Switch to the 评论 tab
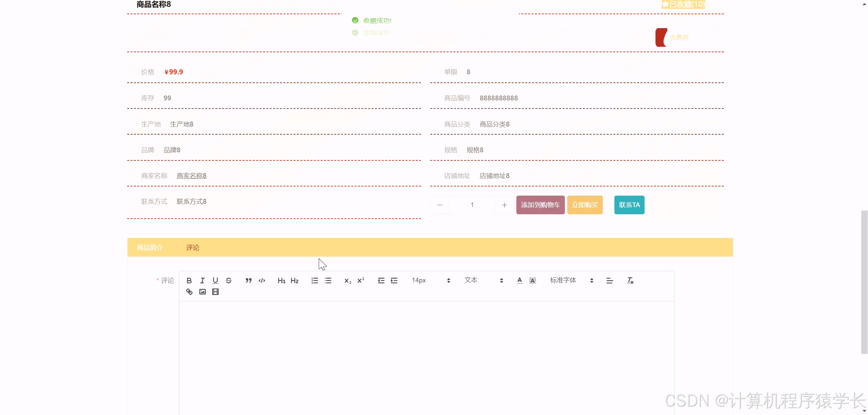 coord(193,248)
